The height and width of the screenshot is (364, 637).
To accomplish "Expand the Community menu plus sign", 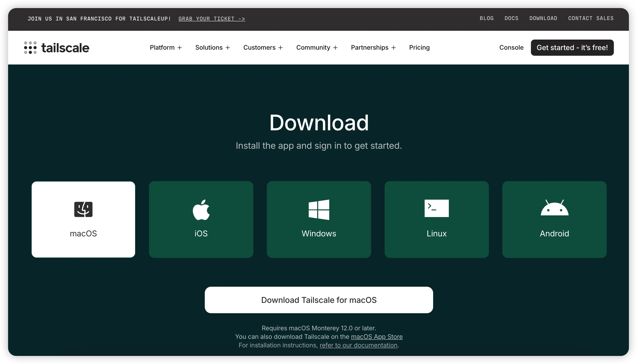I will click(x=335, y=47).
